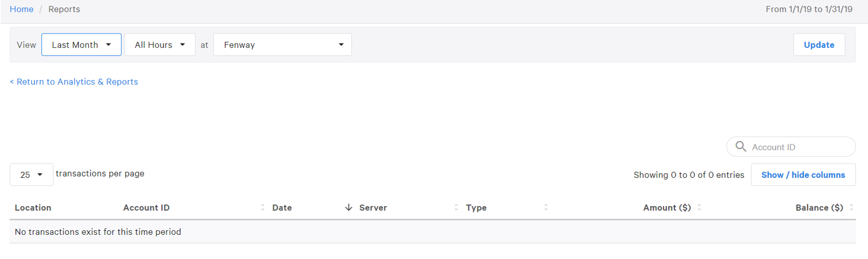Screen dimensions: 868x259
Task: Click the sort arrows beside Balance ($) header
Action: point(851,208)
